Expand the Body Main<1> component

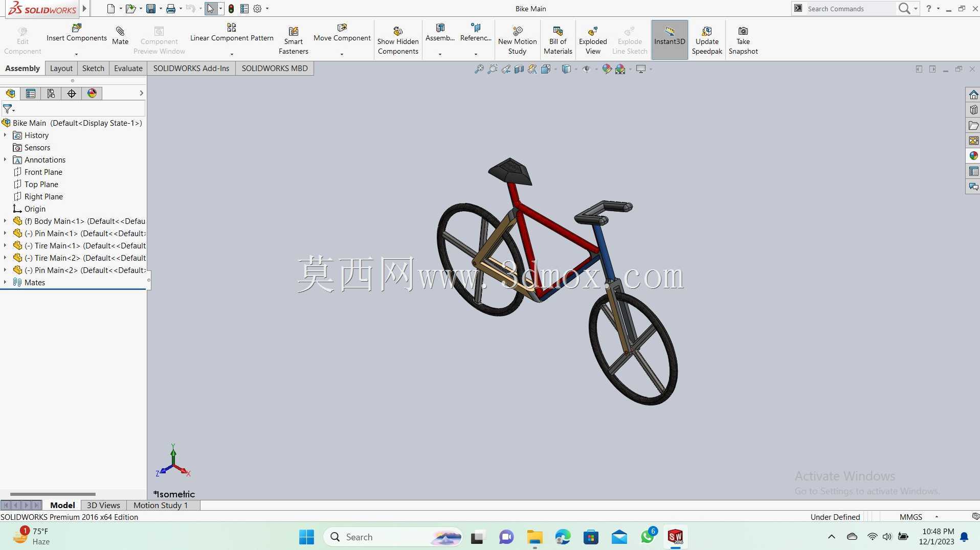[5, 221]
